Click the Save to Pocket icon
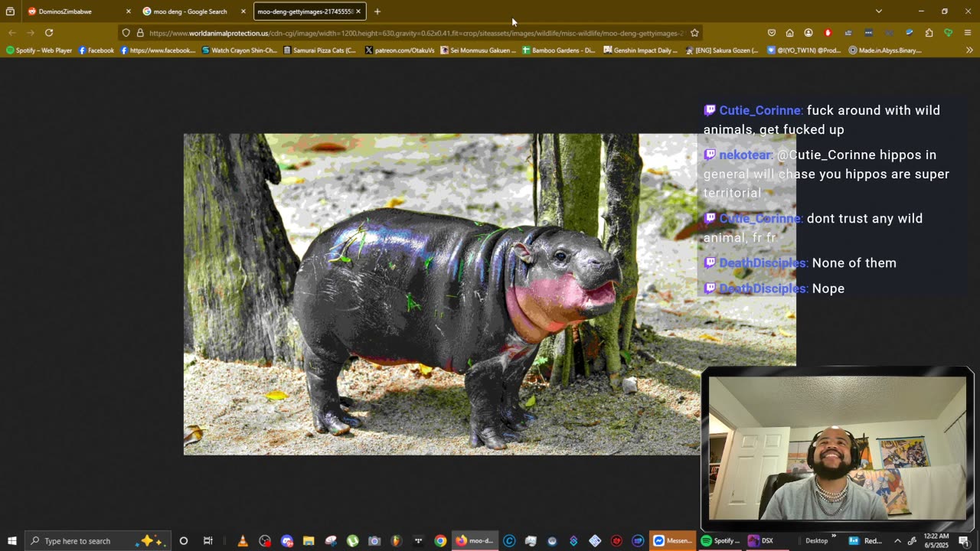980x551 pixels. point(771,33)
